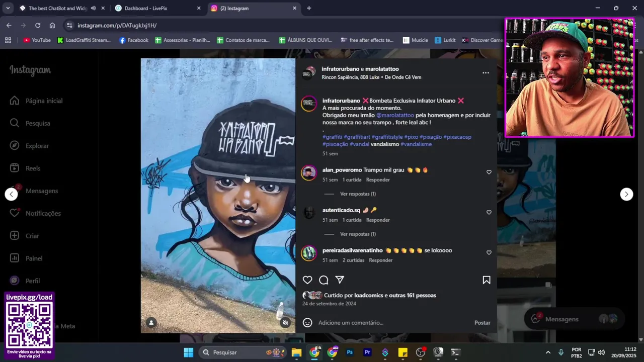Open the #graffiti hashtag
Viewport: 644px width, 362px height.
[x=332, y=137]
